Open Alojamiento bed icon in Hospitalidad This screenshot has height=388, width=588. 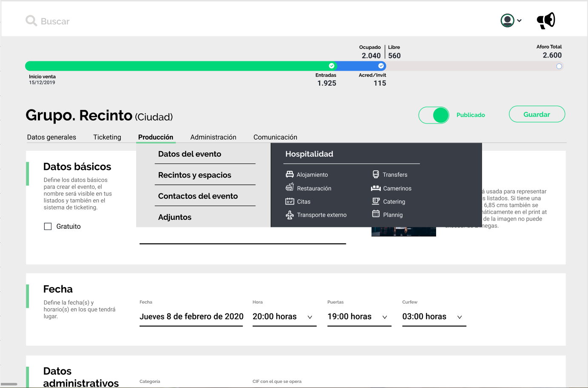(x=290, y=175)
